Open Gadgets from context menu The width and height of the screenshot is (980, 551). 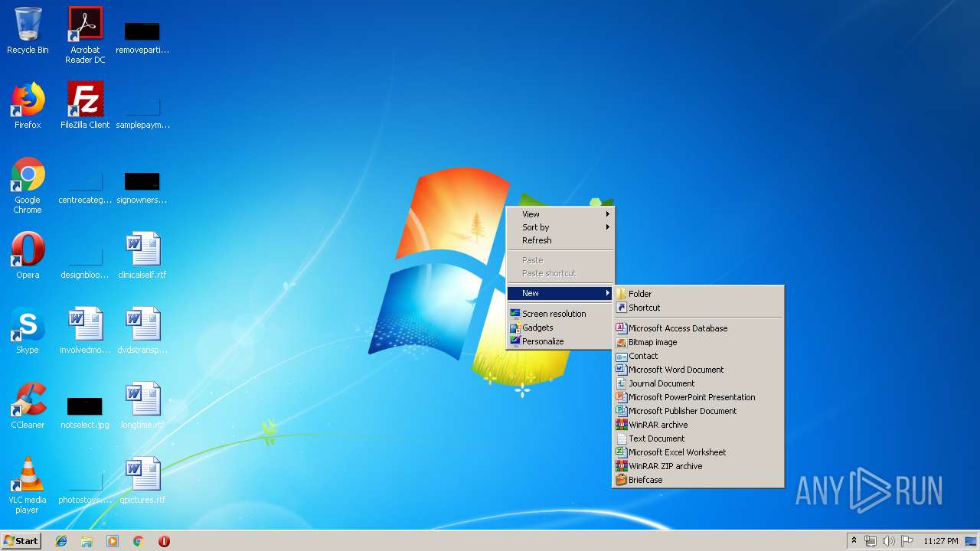coord(560,328)
